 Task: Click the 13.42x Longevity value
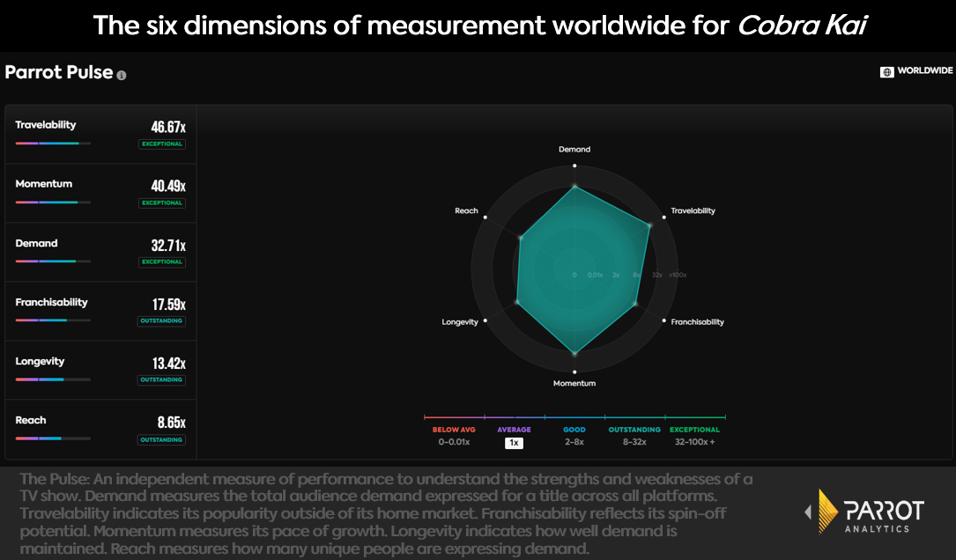169,363
